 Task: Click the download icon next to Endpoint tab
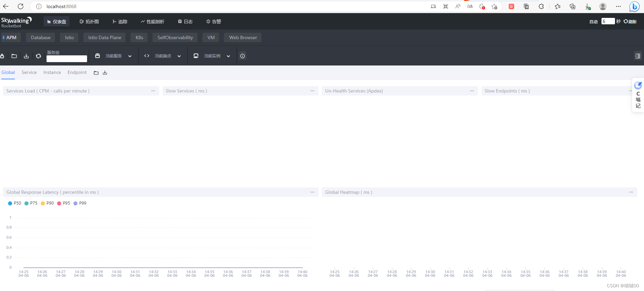[105, 73]
